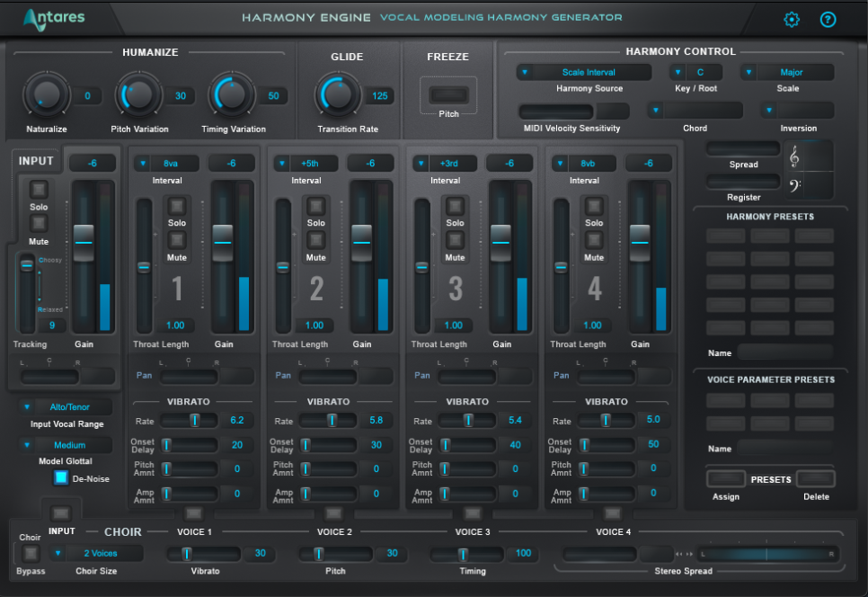Viewport: 868px width, 597px height.
Task: Open voice 3 Interval +3rd dropdown
Action: tap(445, 164)
